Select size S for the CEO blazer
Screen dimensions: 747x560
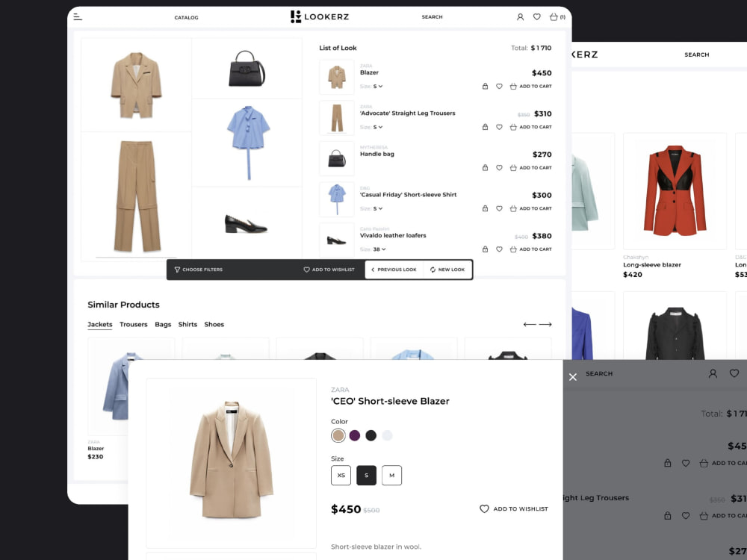tap(366, 475)
